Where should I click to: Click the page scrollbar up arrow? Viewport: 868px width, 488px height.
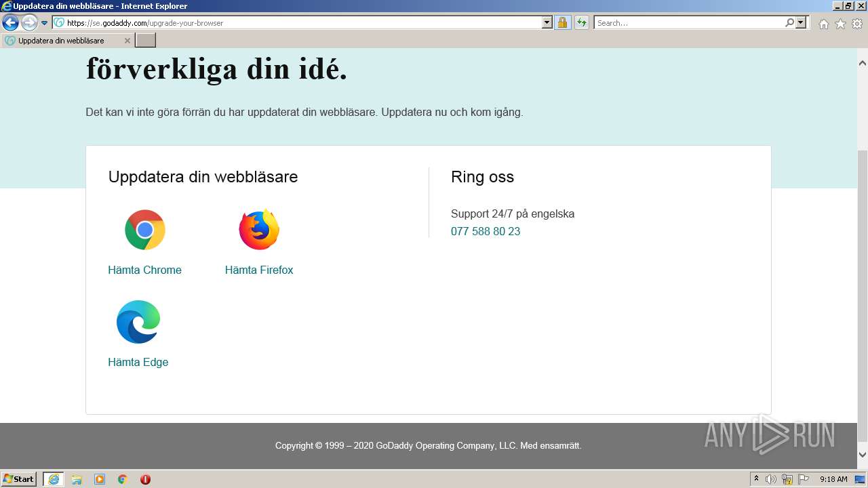pyautogui.click(x=863, y=63)
